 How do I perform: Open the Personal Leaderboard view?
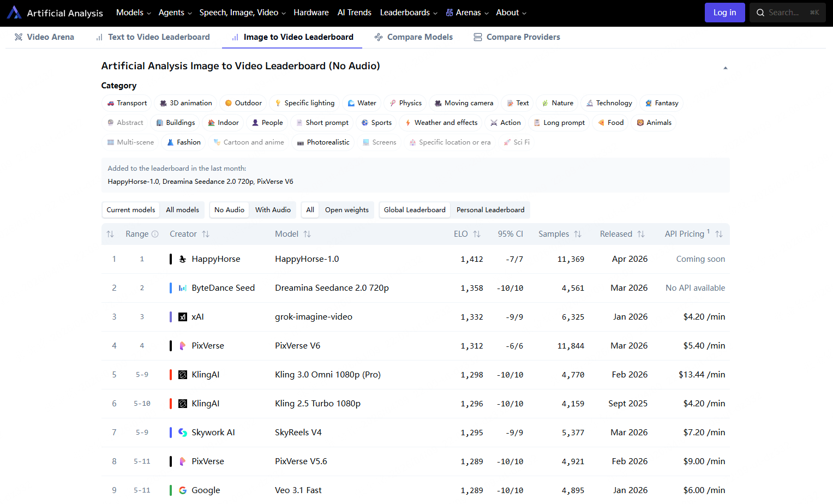click(x=490, y=210)
